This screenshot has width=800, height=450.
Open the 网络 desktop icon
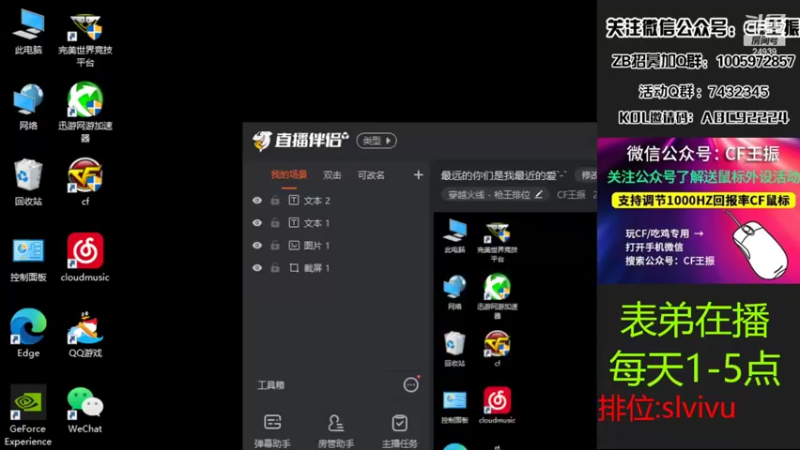coord(29,107)
